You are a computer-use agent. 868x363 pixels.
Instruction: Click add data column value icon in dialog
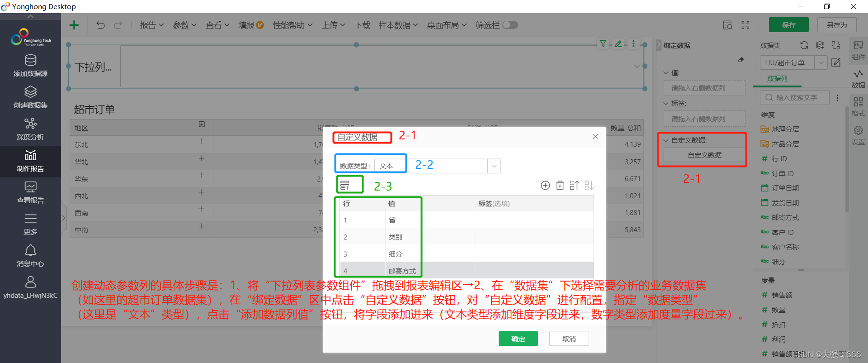pos(345,185)
